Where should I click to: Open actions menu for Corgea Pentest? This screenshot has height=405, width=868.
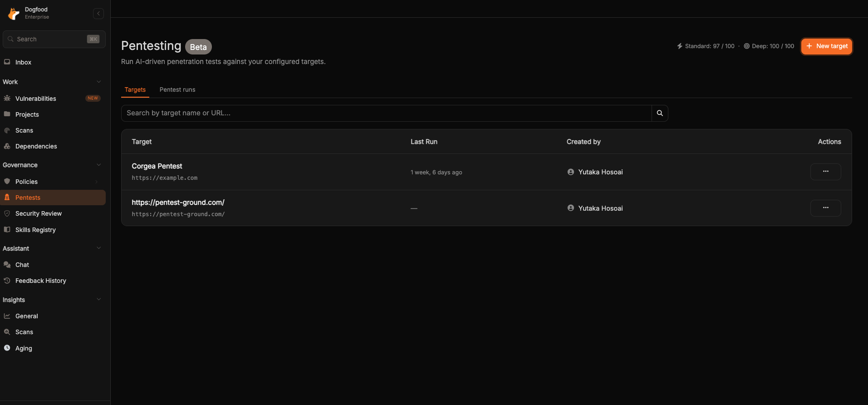826,172
